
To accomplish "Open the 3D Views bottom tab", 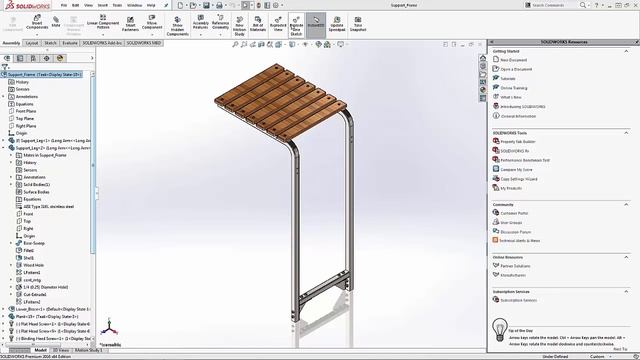I will [61, 350].
